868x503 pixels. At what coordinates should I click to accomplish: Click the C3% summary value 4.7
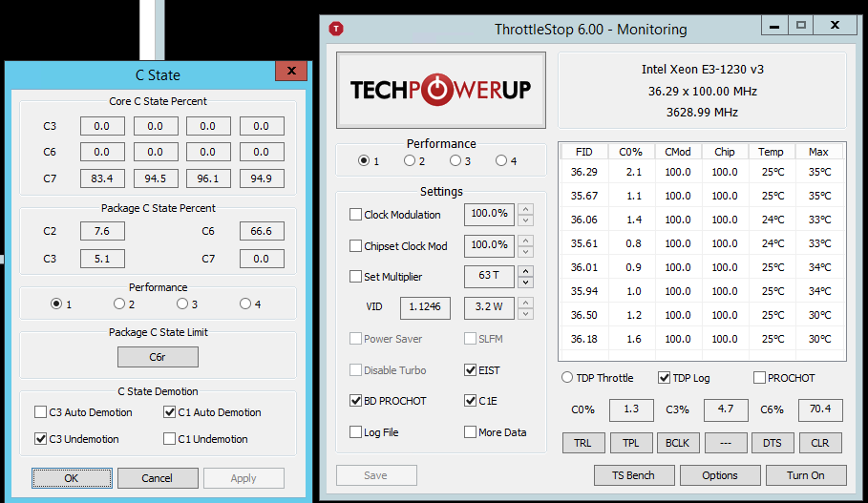click(x=726, y=410)
